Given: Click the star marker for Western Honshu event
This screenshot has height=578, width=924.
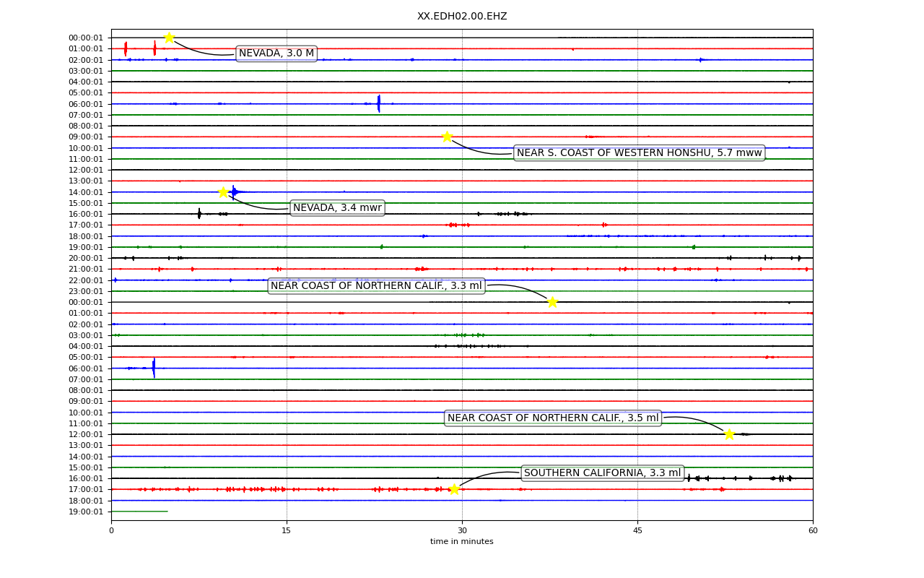Looking at the screenshot, I should [447, 137].
